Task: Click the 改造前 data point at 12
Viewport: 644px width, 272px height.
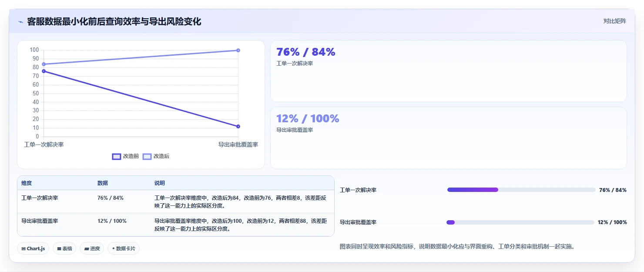Action: coord(238,126)
